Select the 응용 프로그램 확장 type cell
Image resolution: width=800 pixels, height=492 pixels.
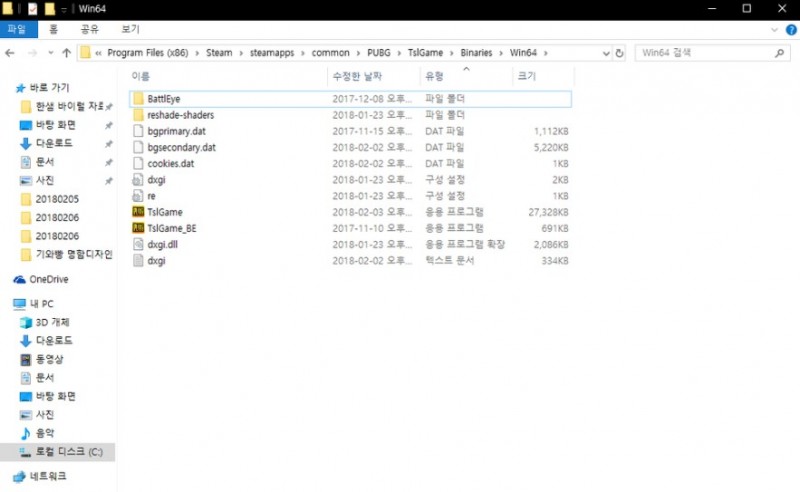[465, 244]
